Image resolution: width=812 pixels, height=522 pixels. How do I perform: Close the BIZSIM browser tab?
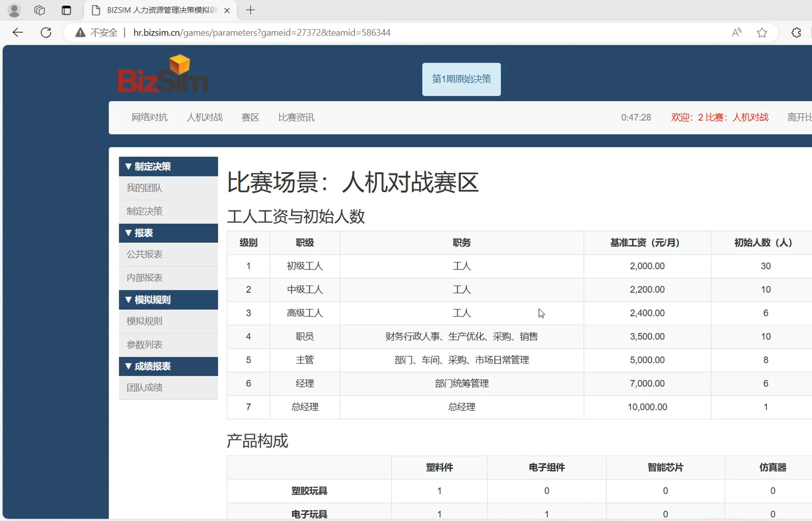pos(227,10)
